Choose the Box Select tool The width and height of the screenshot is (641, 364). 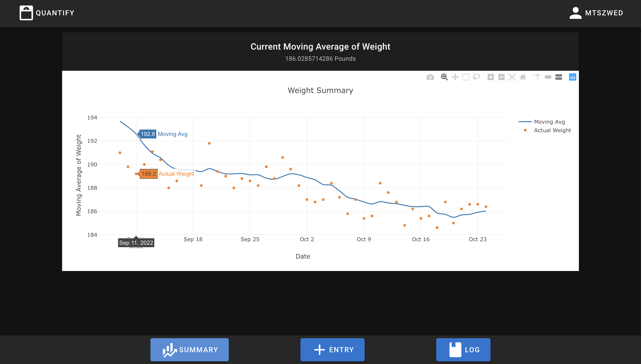click(466, 77)
